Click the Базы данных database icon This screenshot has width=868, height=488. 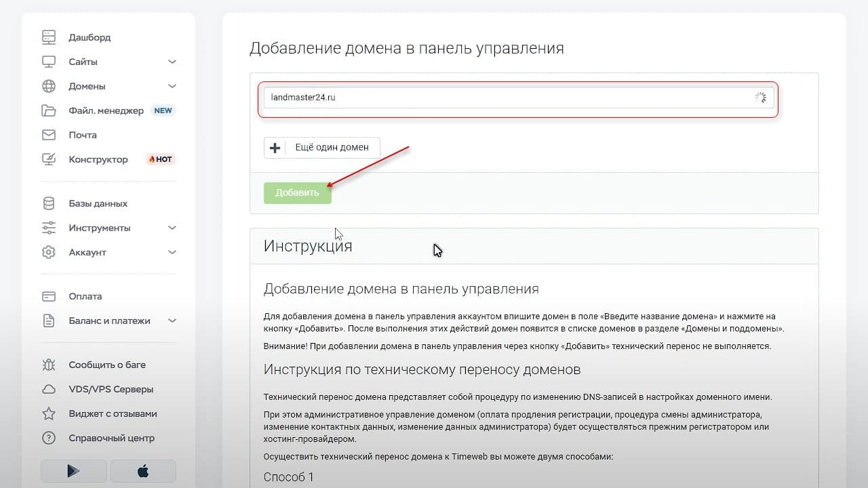pyautogui.click(x=49, y=203)
